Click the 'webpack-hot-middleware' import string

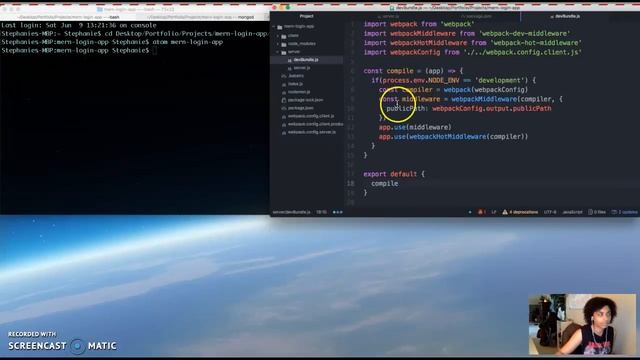coord(536,43)
